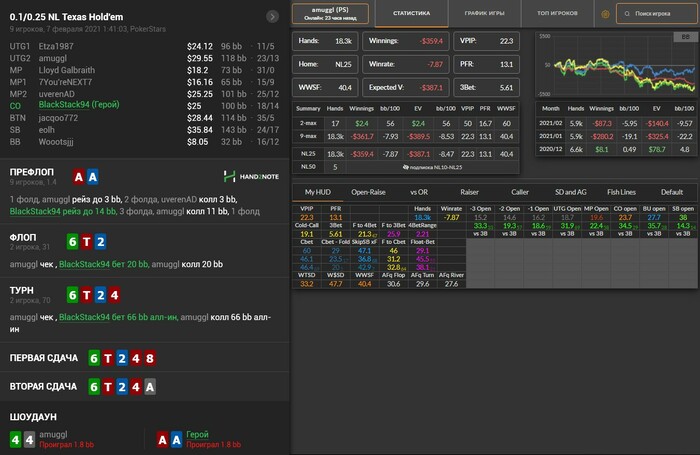The height and width of the screenshot is (455, 700).
Task: Click the winnings graph chart
Action: click(x=616, y=65)
